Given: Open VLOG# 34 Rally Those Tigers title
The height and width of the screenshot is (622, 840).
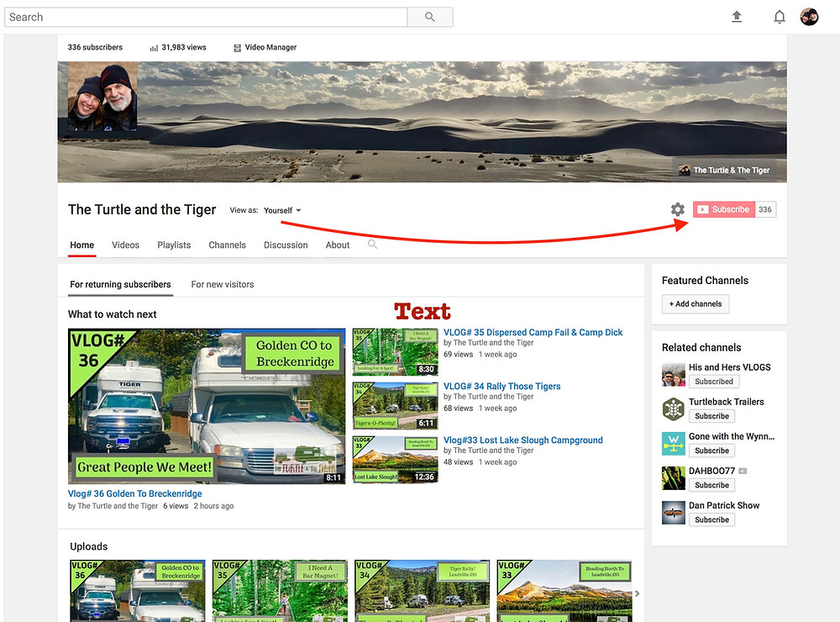Looking at the screenshot, I should coord(502,386).
